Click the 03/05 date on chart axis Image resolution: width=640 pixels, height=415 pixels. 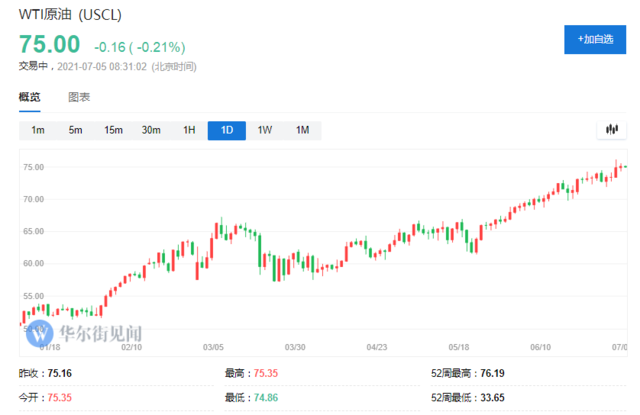pos(213,347)
